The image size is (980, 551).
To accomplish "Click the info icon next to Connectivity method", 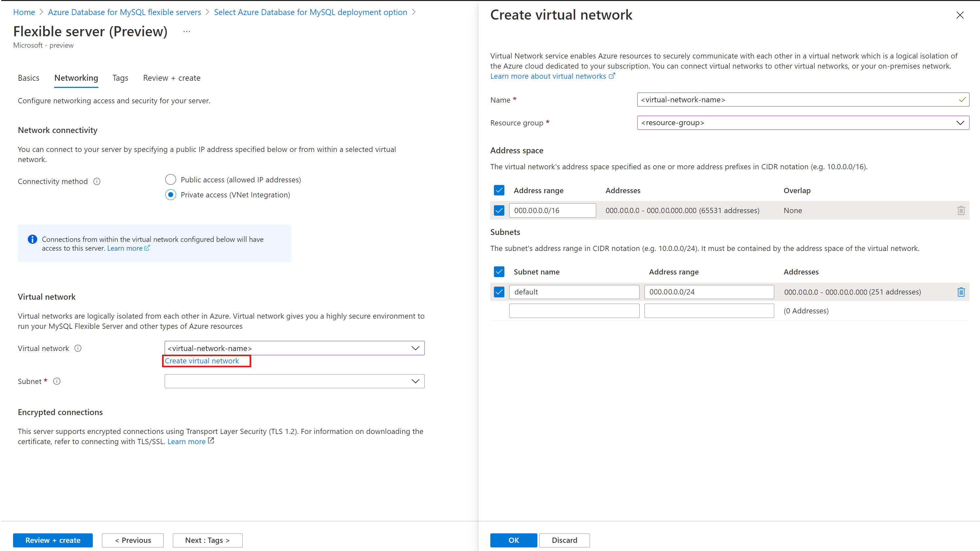I will (97, 181).
